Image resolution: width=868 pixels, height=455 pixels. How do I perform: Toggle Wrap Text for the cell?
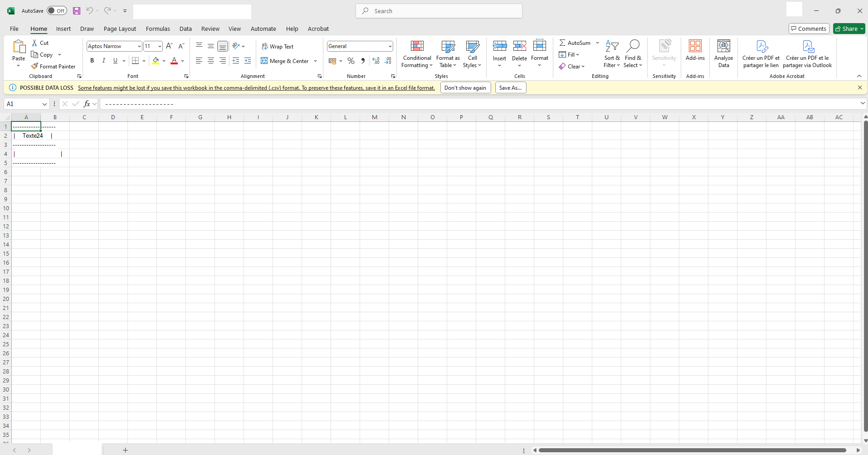(278, 46)
